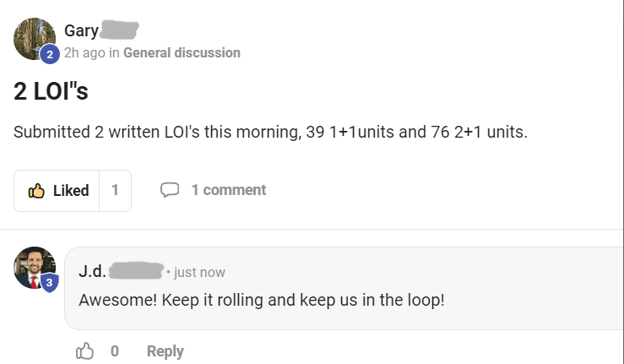Click the just now comment timestamp

tap(199, 273)
